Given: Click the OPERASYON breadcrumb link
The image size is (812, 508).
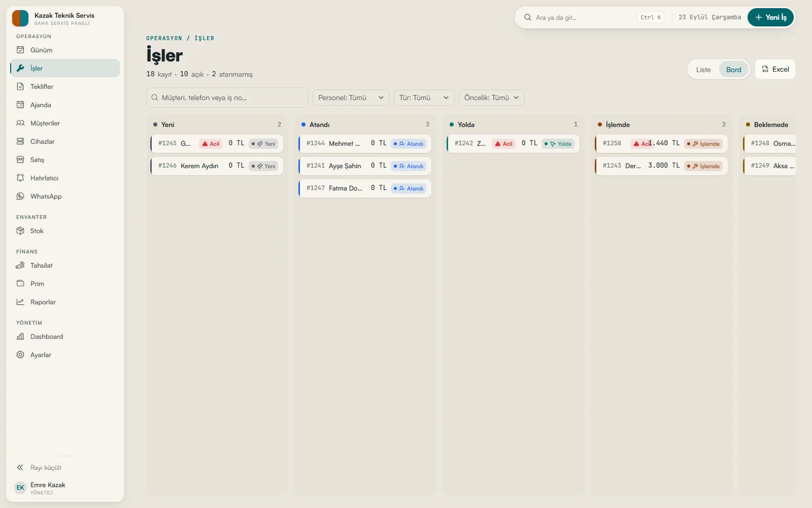Looking at the screenshot, I should click(x=164, y=38).
